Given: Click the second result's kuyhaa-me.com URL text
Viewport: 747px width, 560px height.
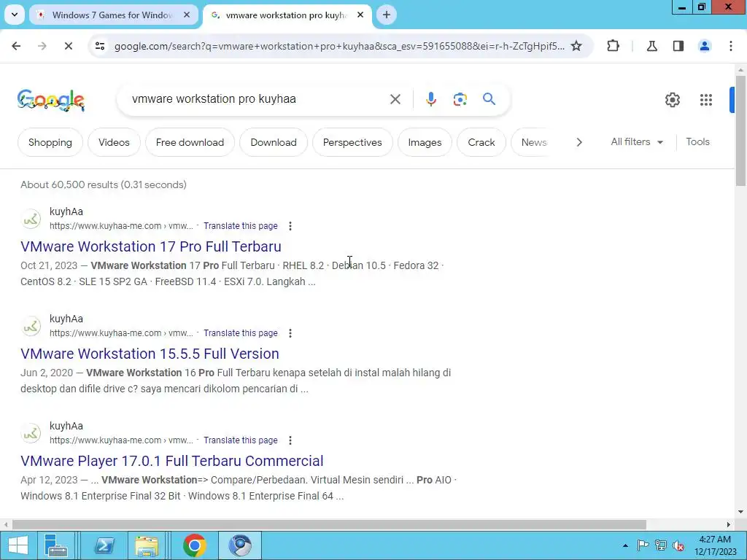Looking at the screenshot, I should coord(121,333).
